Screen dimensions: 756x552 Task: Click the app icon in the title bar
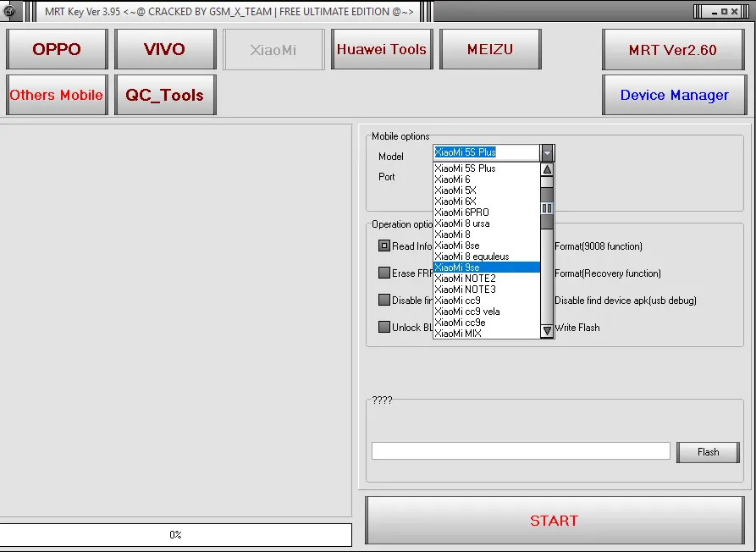(8, 11)
